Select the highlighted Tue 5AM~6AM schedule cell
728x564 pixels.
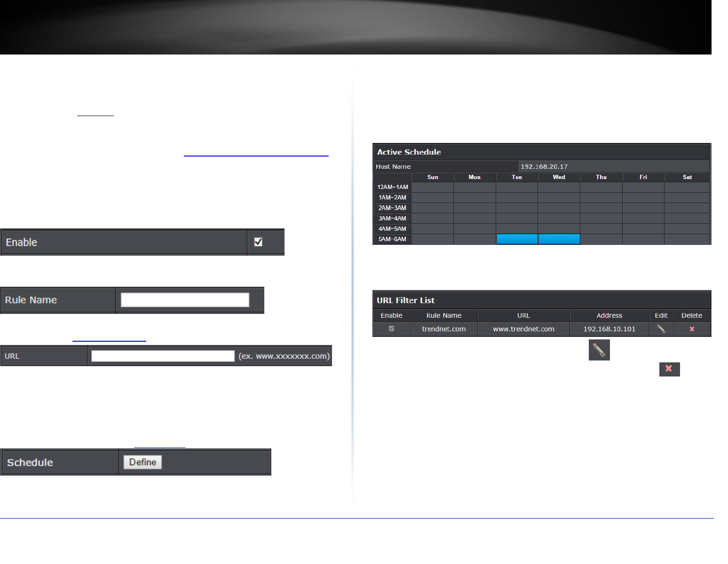517,239
